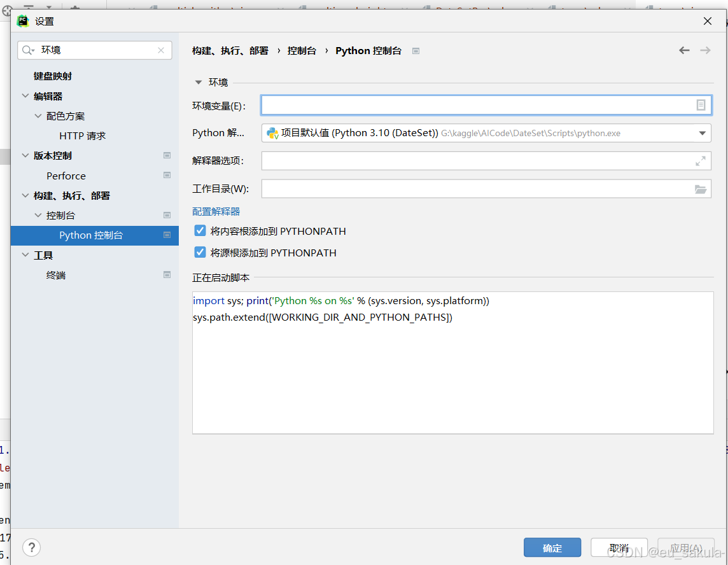Collapse the 构建、执行、部署 tree node
The width and height of the screenshot is (728, 565).
(x=25, y=195)
